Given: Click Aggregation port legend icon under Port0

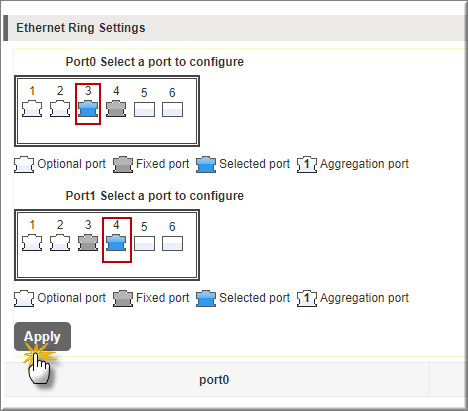Looking at the screenshot, I should pyautogui.click(x=307, y=165).
